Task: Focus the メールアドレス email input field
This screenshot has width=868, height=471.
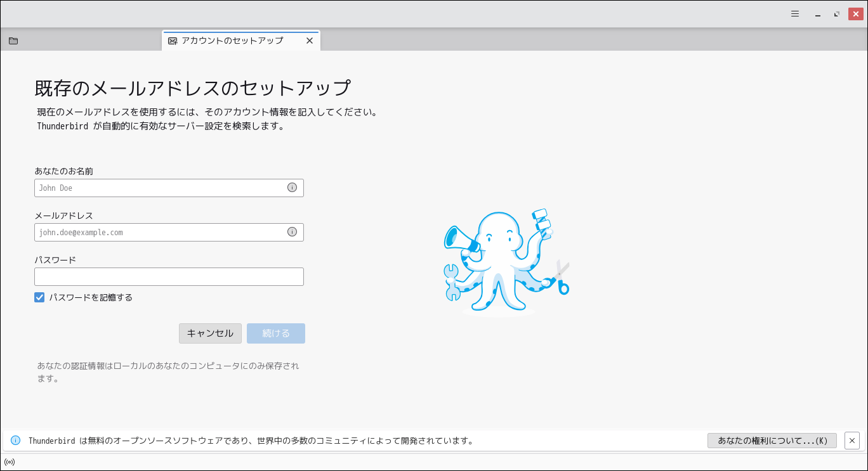Action: 169,232
